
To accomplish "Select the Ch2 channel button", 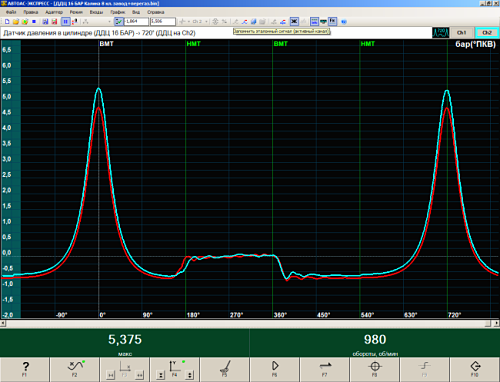I will pyautogui.click(x=487, y=33).
